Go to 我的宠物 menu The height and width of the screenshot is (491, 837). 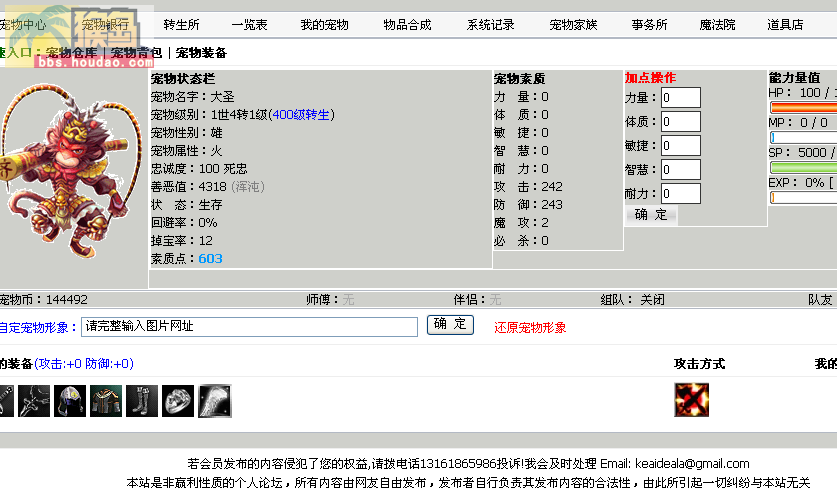pyautogui.click(x=324, y=25)
